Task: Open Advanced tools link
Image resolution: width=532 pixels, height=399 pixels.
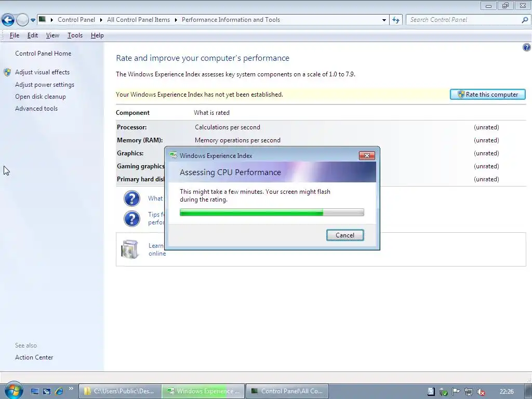Action: (x=36, y=109)
